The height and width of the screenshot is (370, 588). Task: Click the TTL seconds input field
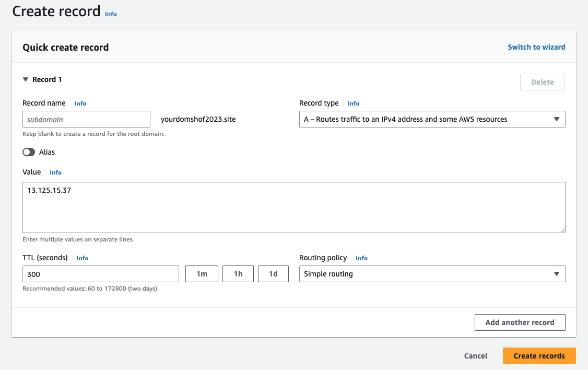101,274
